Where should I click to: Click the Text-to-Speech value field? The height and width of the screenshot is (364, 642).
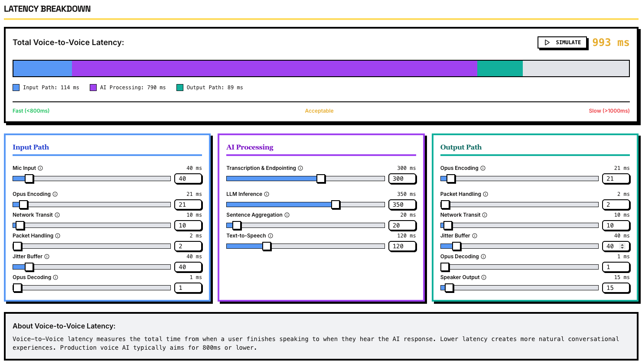(x=402, y=246)
